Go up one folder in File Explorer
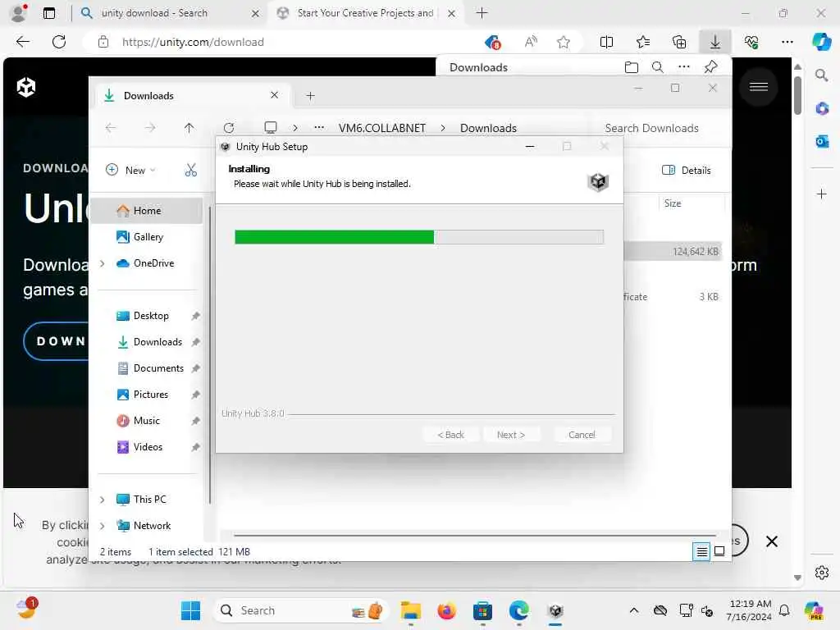 (189, 128)
